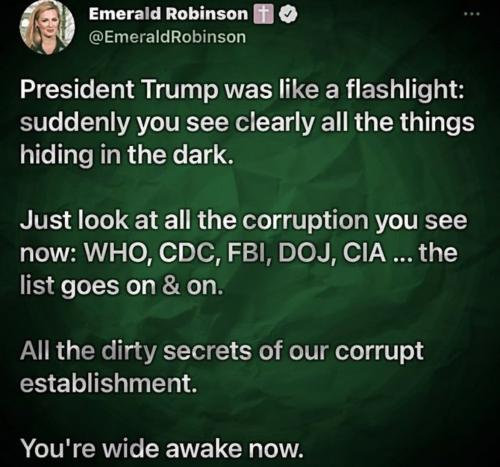This screenshot has width=500, height=467.
Task: Click the word 'flashlight:' in the first line
Action: click(405, 90)
